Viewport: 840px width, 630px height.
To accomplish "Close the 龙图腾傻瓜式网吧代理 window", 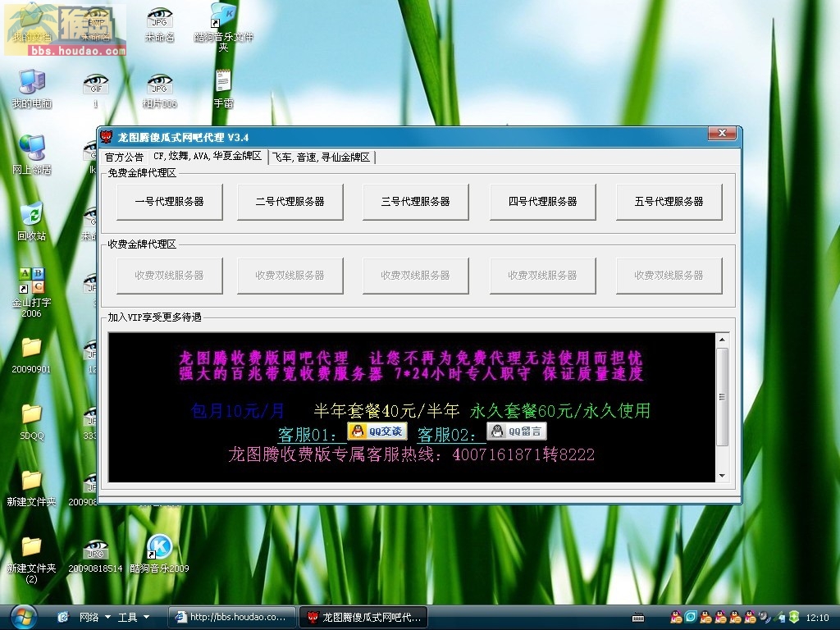I will click(722, 134).
